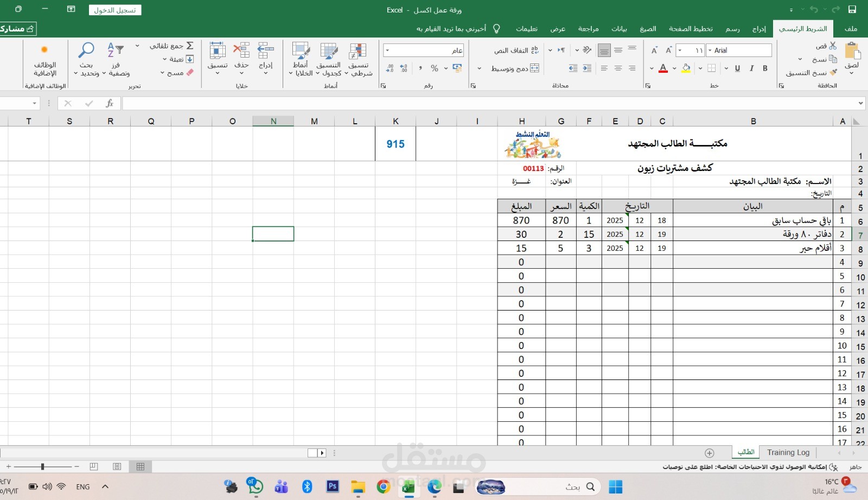Click the تسجيل الدخول sign-in button
The height and width of the screenshot is (500, 868).
[115, 9]
